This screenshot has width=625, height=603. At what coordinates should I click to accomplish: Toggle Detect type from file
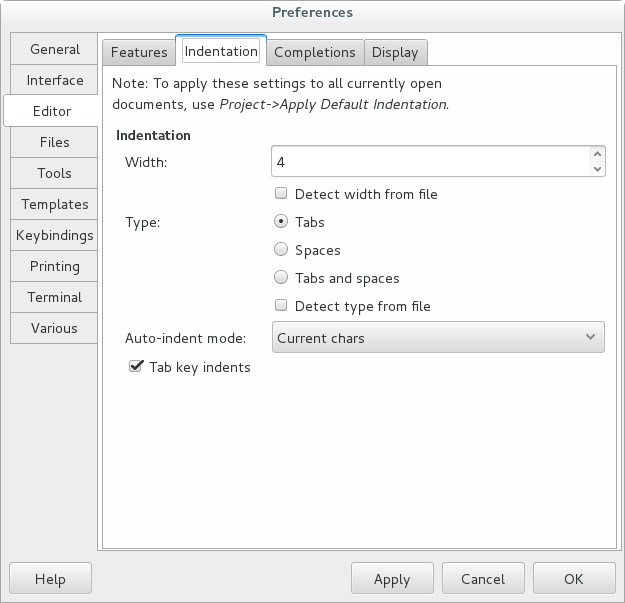282,306
